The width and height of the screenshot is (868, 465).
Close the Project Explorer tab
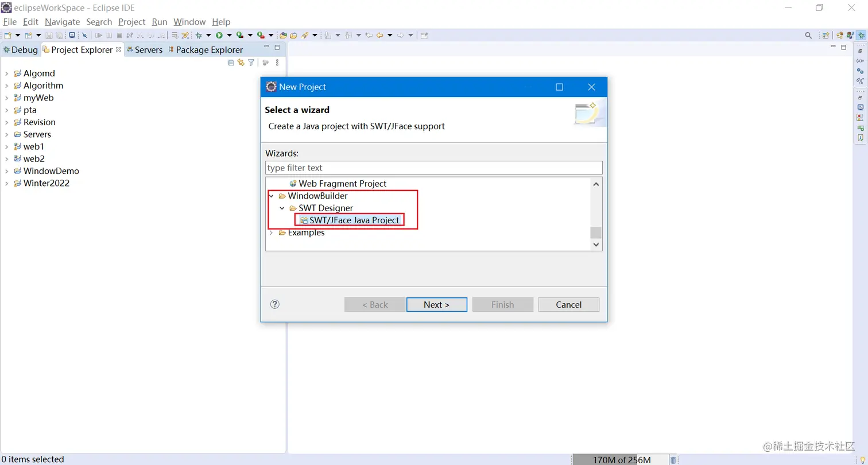tap(119, 49)
